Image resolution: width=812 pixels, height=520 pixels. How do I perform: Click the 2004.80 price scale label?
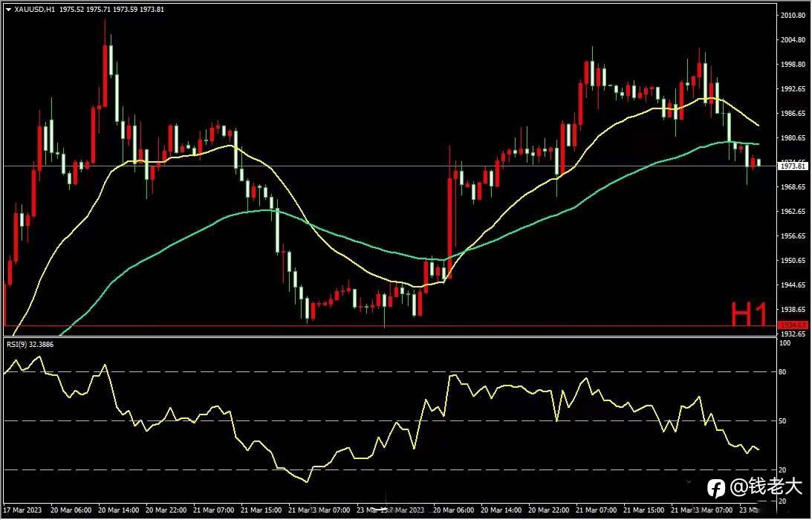[793, 40]
